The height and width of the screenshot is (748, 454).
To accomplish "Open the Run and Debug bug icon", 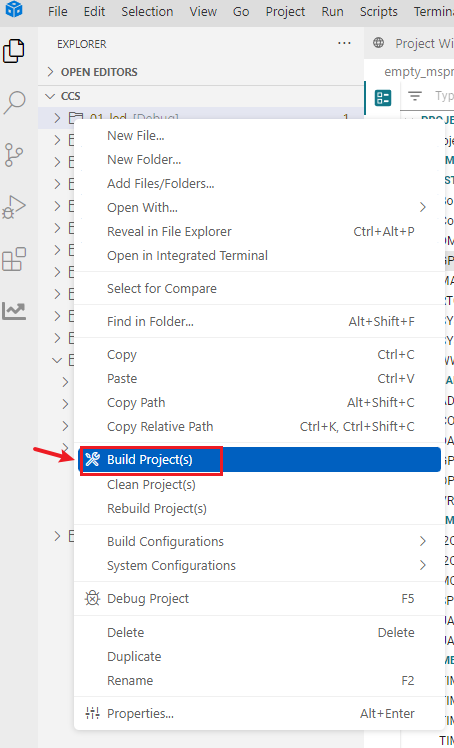I will click(x=14, y=208).
